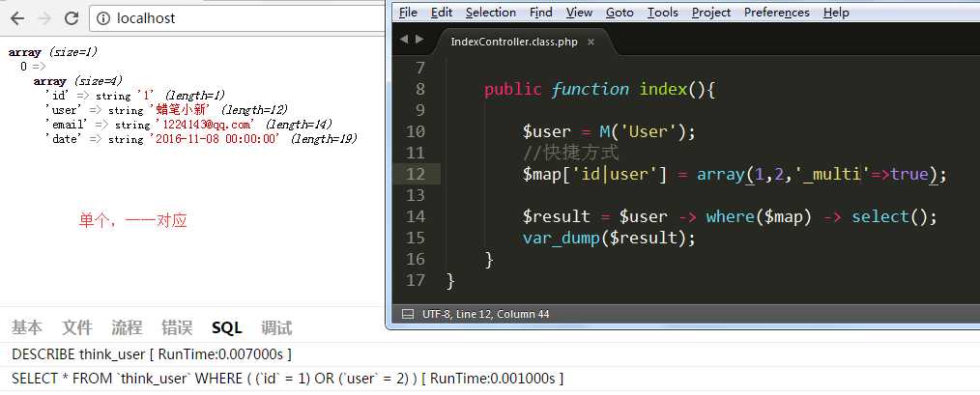Open the 文件 trace tab
This screenshot has width=980, height=395.
[77, 327]
